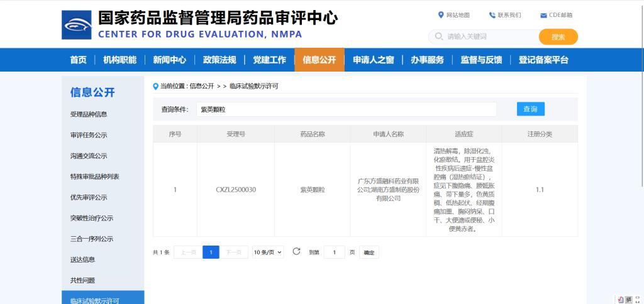Viewport: 644px width, 304px height.
Task: Click the CDE邮箱 envelope icon
Action: (x=543, y=15)
